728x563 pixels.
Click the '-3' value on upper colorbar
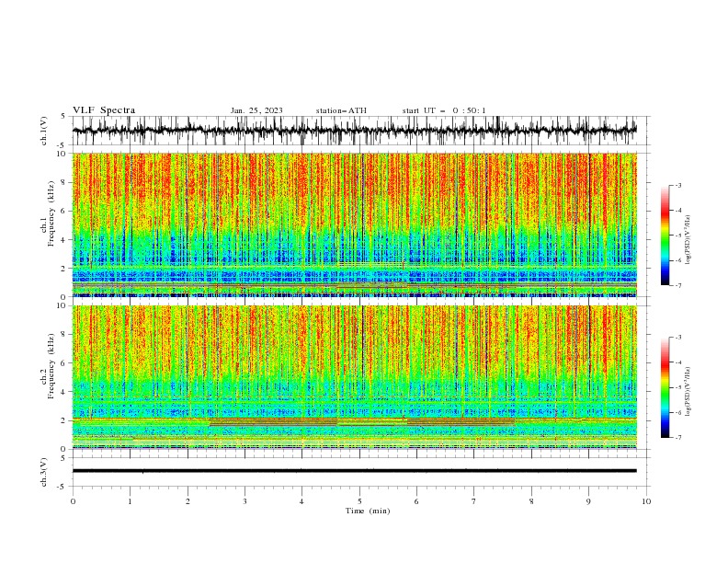[x=677, y=185]
